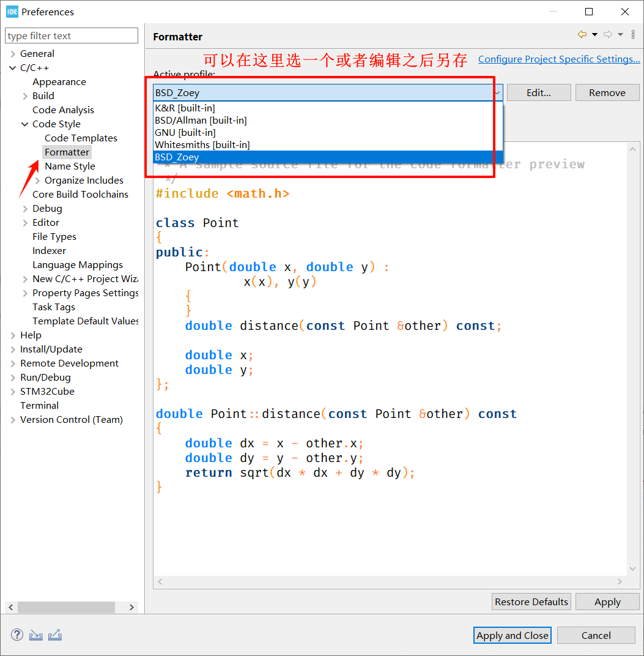This screenshot has width=644, height=656.
Task: Click the filter text input field
Action: tap(71, 35)
